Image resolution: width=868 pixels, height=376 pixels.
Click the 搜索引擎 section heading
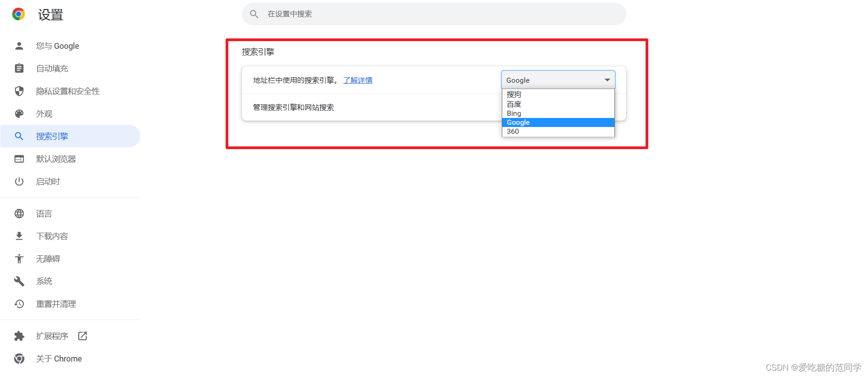click(x=258, y=52)
